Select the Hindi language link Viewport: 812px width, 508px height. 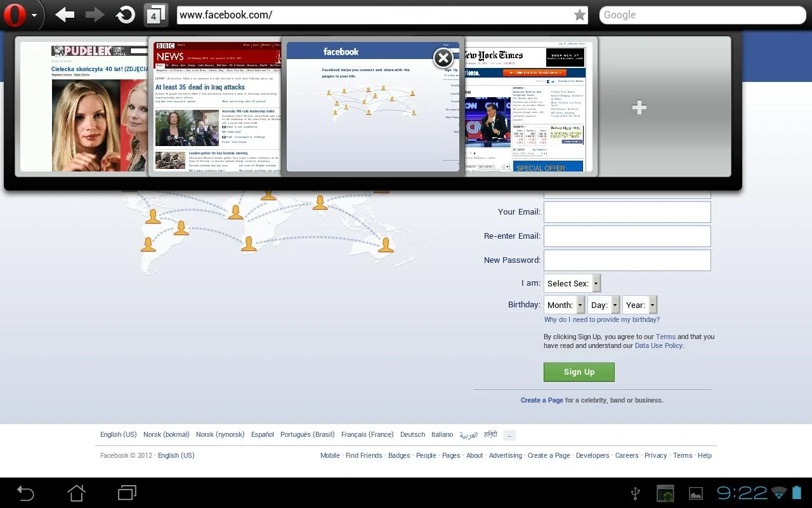tap(490, 435)
